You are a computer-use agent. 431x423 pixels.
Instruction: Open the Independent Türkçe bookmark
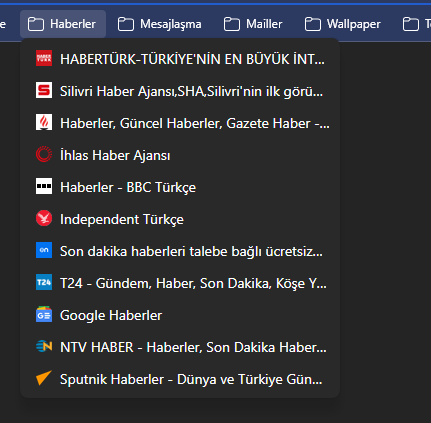[180, 219]
